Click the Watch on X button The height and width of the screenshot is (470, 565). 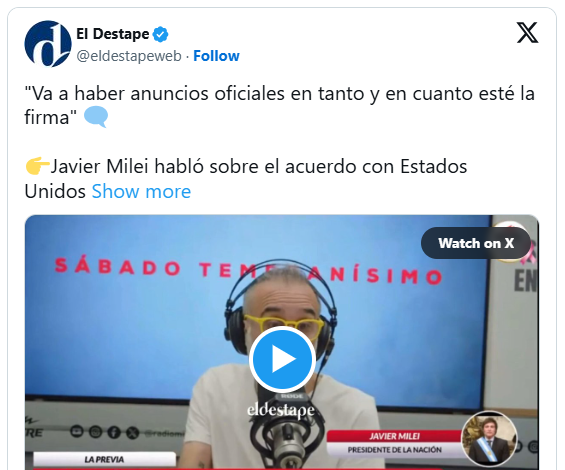(x=476, y=243)
